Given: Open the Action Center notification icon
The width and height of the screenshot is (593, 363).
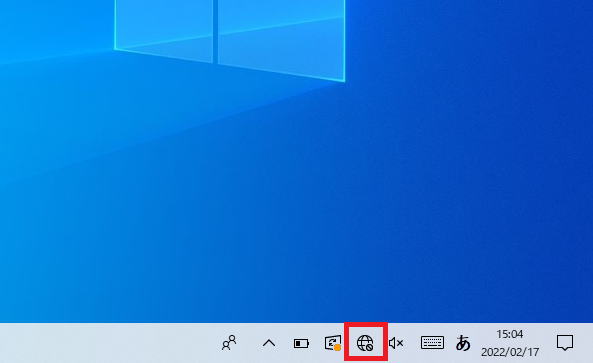Looking at the screenshot, I should point(565,343).
